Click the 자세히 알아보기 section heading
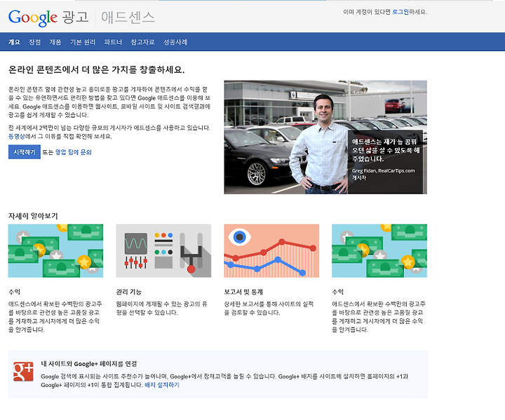Image resolution: width=505 pixels, height=420 pixels. click(33, 216)
